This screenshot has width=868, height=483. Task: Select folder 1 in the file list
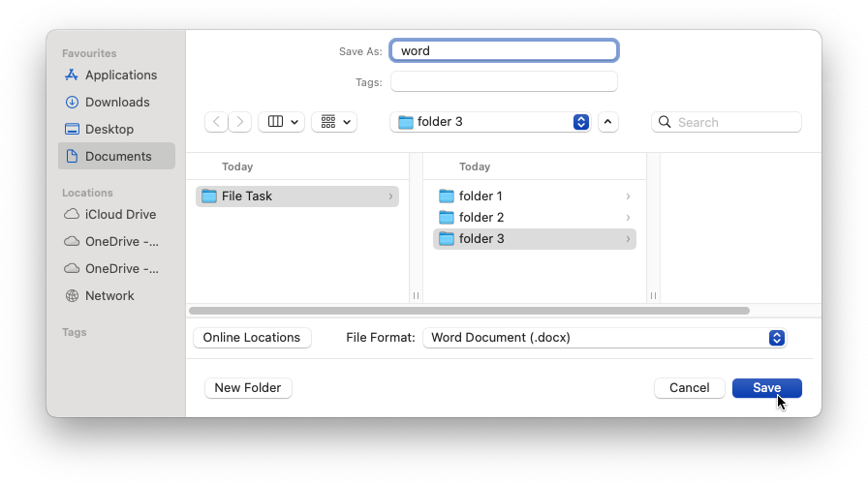[x=535, y=196]
